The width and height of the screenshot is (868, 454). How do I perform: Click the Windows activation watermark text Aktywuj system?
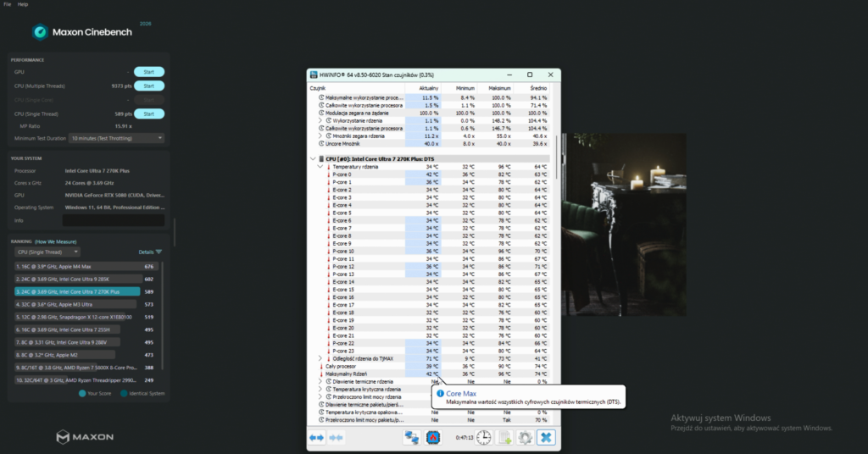721,418
